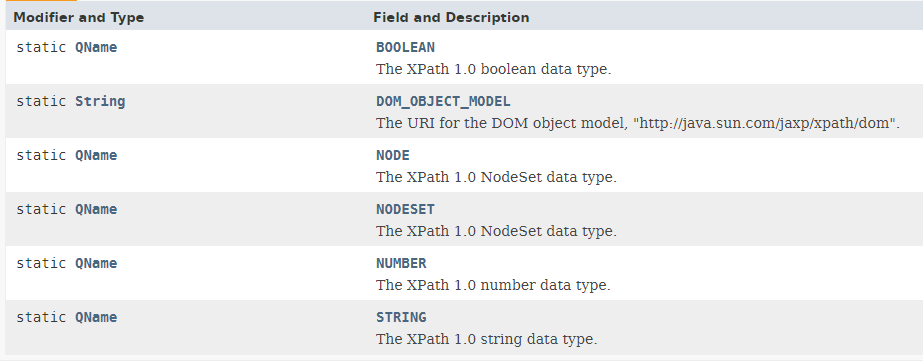
Task: Click the DOM object model URI description
Action: tap(638, 123)
